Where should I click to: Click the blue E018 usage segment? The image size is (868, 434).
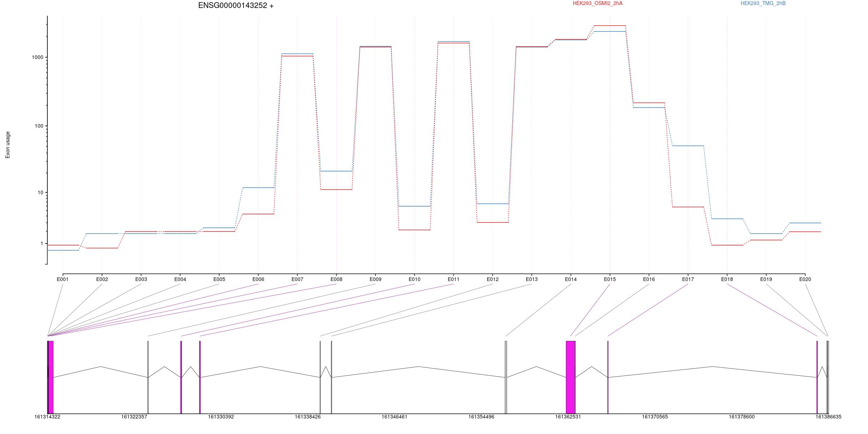727,219
